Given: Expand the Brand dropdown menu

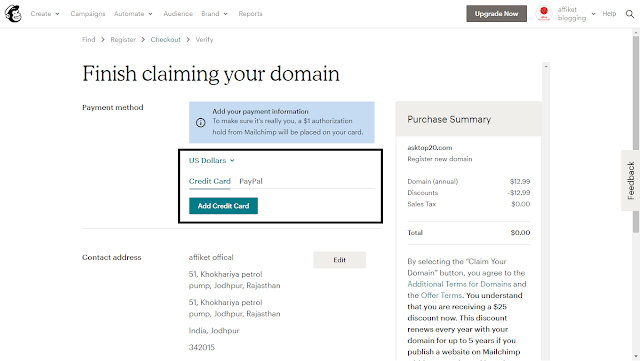Looking at the screenshot, I should tap(214, 14).
